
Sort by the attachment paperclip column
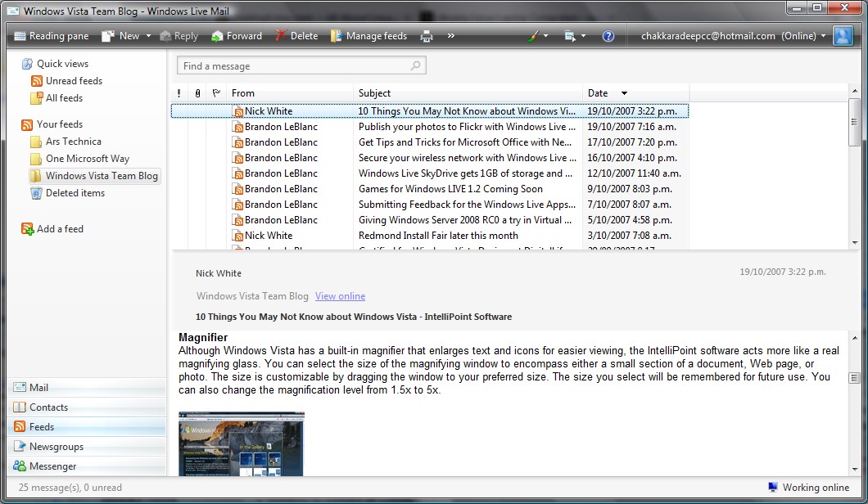pyautogui.click(x=197, y=93)
